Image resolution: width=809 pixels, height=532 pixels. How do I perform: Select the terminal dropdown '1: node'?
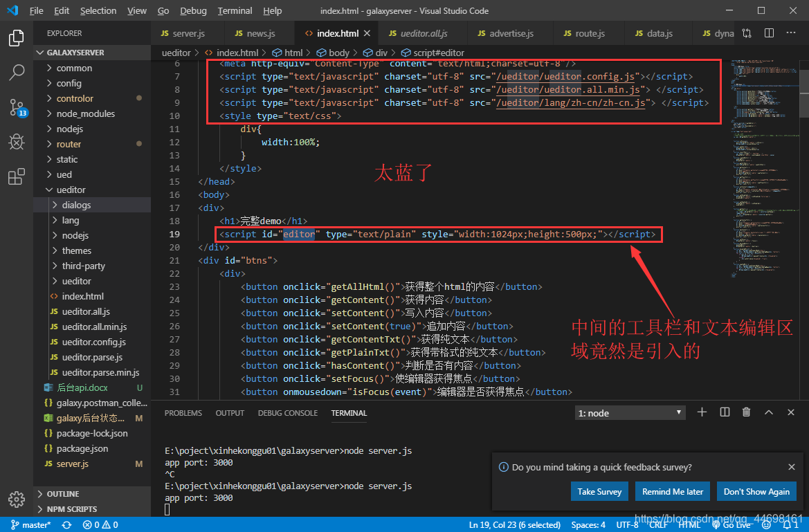point(630,413)
